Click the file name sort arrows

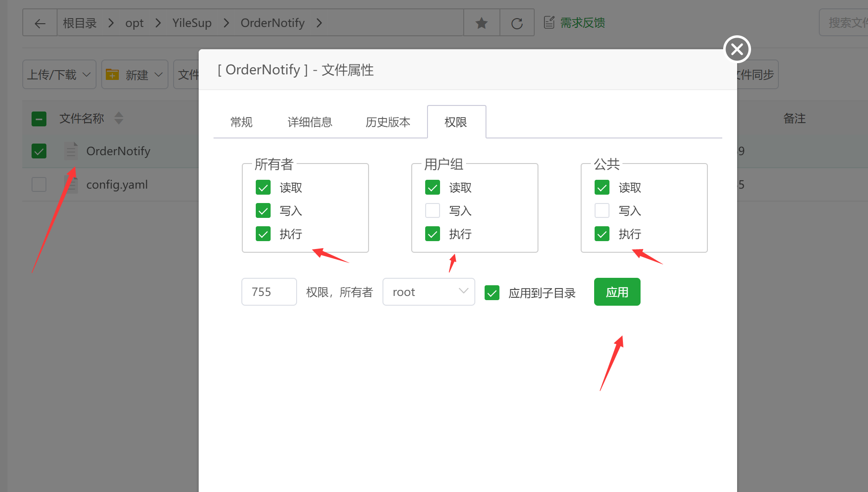pyautogui.click(x=119, y=118)
